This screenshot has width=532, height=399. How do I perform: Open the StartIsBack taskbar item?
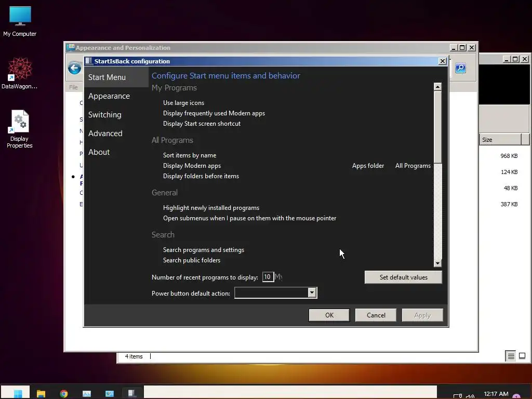pyautogui.click(x=132, y=393)
